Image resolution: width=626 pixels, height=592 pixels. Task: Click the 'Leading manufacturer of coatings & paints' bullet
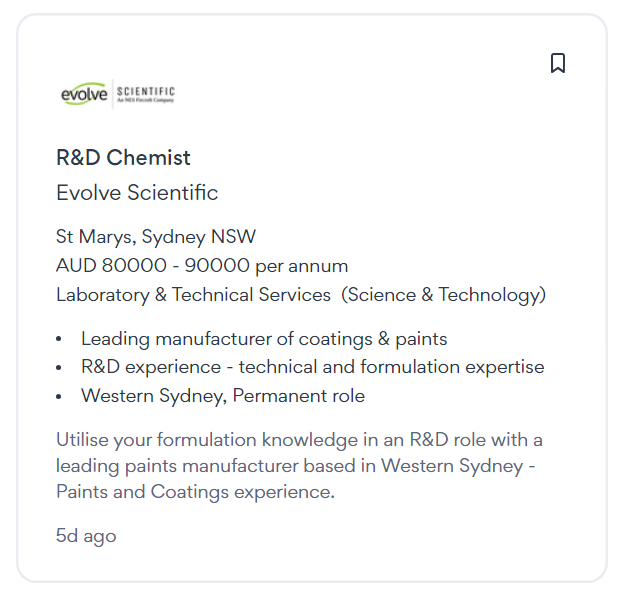pos(264,339)
